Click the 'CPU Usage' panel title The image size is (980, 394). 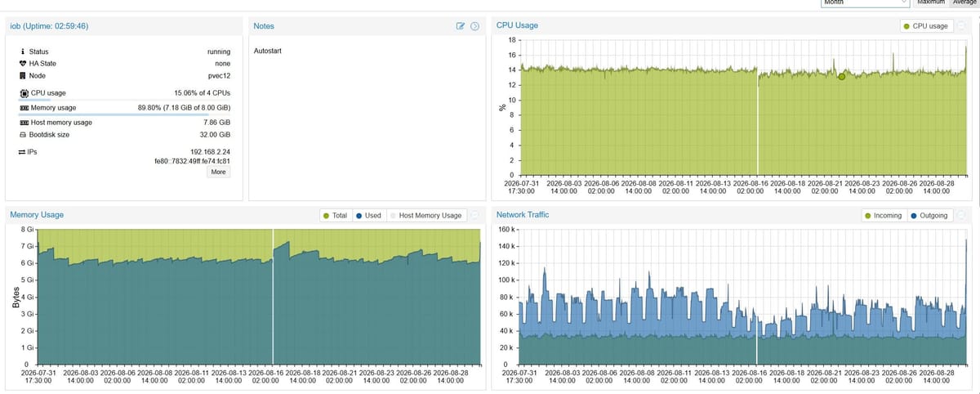[517, 25]
